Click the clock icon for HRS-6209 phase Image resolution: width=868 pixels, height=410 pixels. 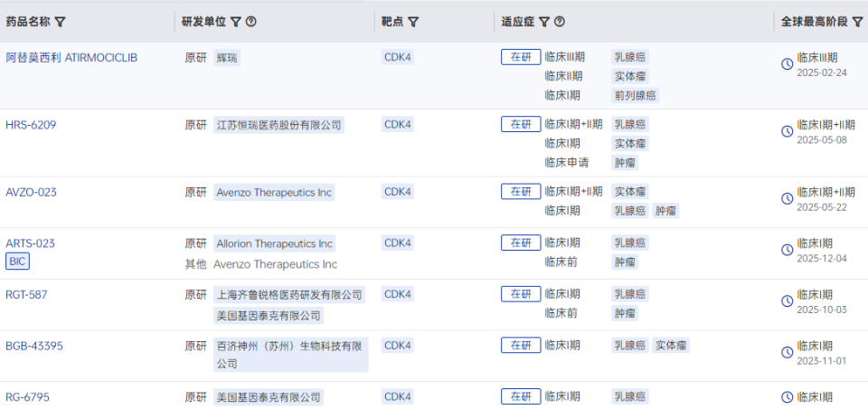tap(787, 132)
